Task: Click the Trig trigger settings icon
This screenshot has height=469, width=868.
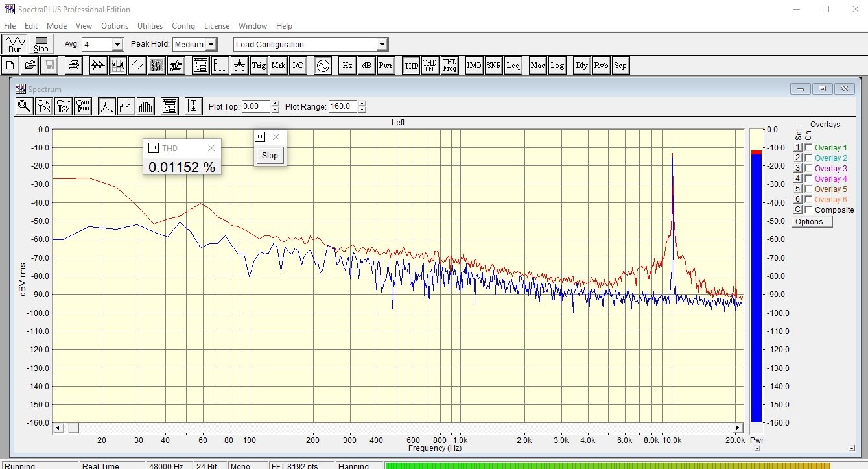Action: coord(259,66)
